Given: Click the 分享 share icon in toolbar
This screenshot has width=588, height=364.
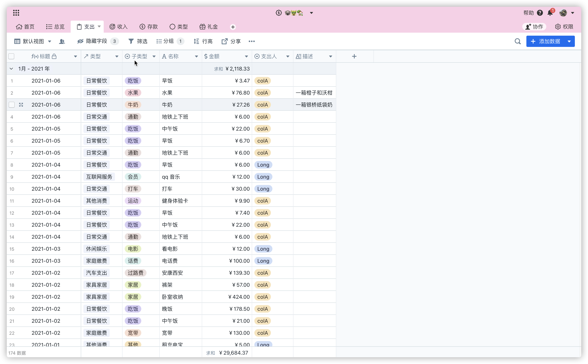Looking at the screenshot, I should tap(225, 41).
